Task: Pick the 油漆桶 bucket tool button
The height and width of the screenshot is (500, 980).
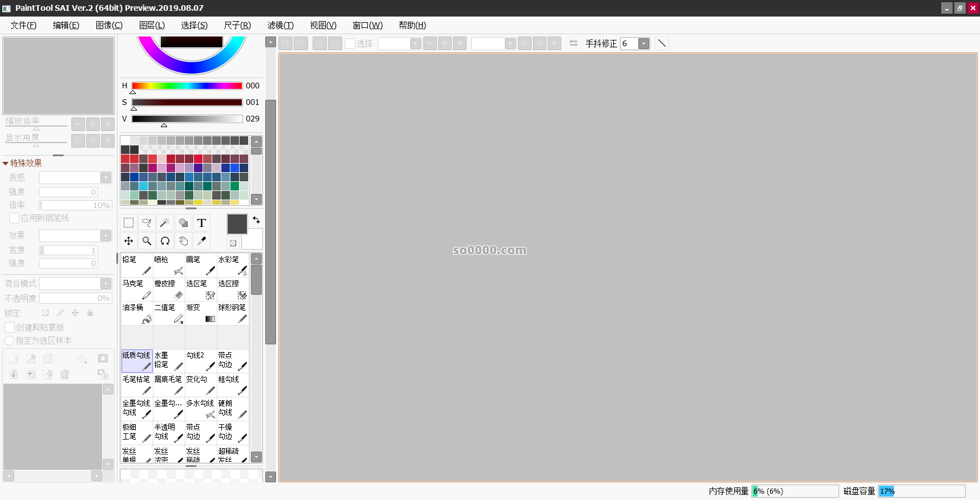Action: tap(137, 314)
